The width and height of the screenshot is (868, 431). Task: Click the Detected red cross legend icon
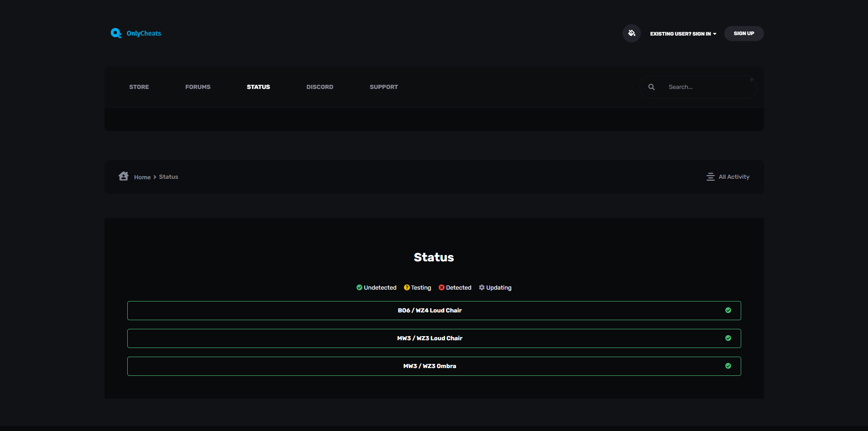442,287
